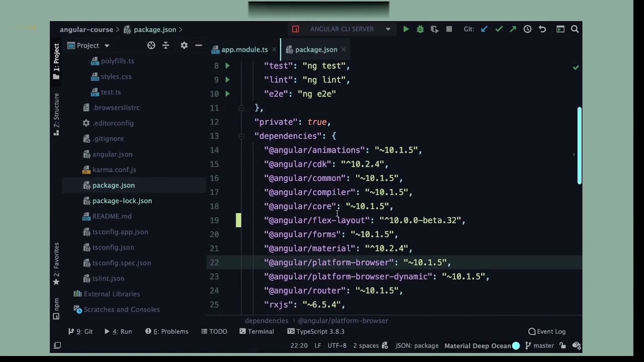Close the app.module.ts tab
Screen dimensions: 644x362
pyautogui.click(x=274, y=49)
